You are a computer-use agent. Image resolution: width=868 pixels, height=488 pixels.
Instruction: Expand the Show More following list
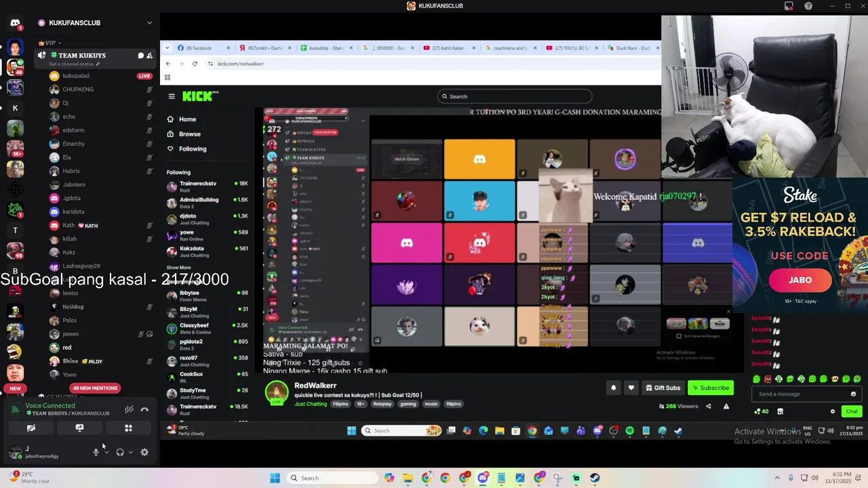click(x=179, y=268)
